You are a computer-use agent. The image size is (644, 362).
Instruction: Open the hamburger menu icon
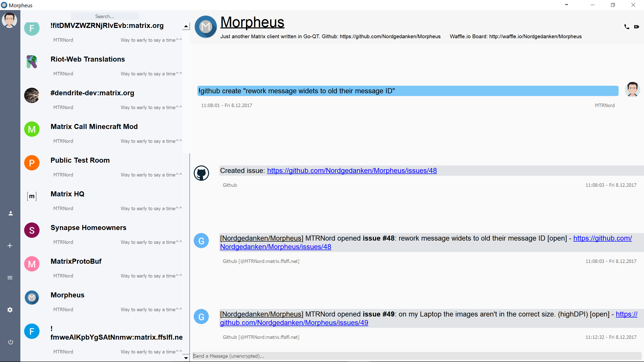10,278
